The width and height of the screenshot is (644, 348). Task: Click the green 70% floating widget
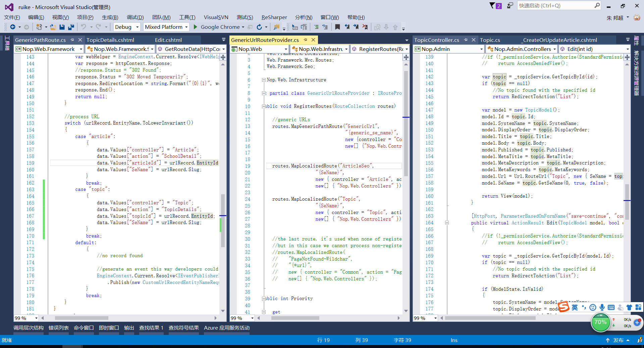pos(600,323)
